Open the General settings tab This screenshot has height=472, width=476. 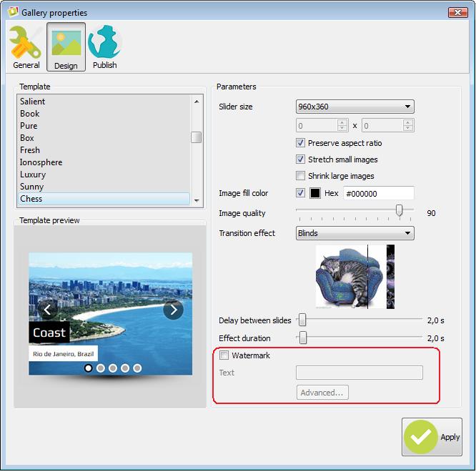[x=26, y=47]
